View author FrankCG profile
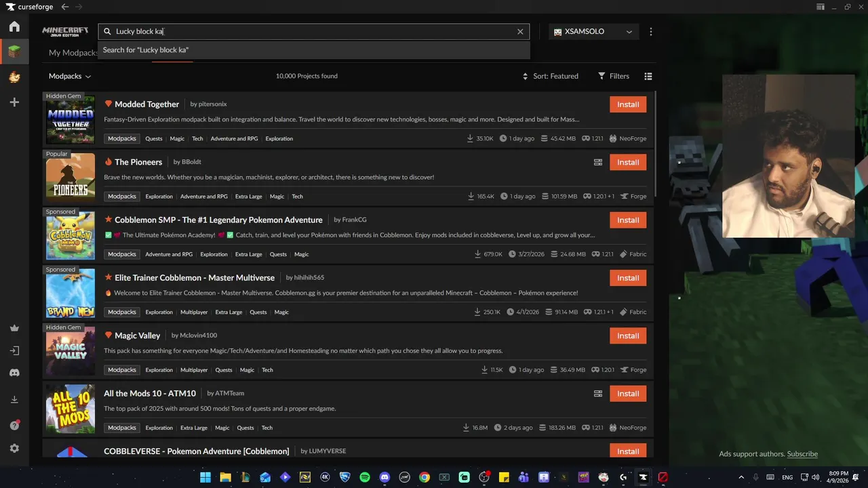 [x=354, y=220]
